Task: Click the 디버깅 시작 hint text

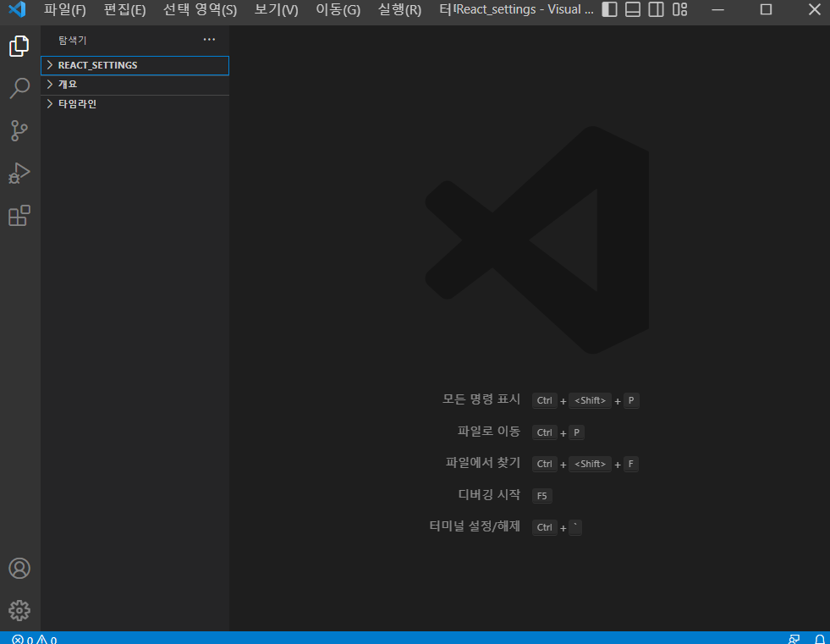Action: point(488,495)
